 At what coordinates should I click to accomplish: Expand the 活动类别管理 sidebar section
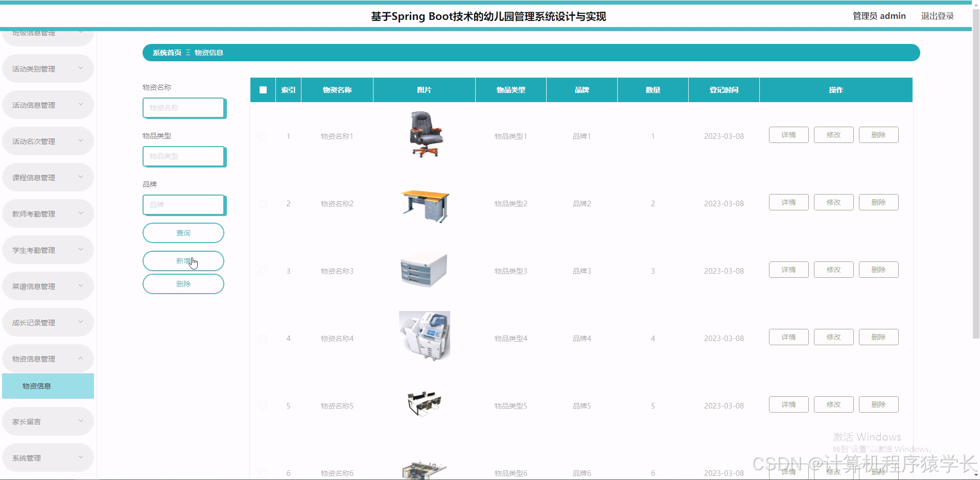[48, 68]
